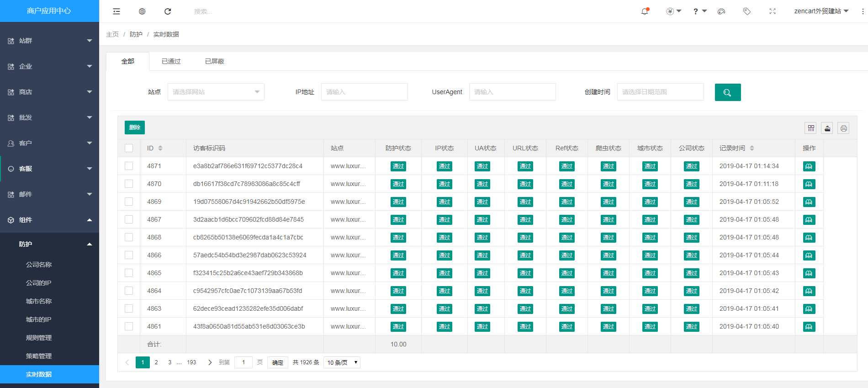The height and width of the screenshot is (388, 868).
Task: Open the theme palette icon
Action: [721, 11]
